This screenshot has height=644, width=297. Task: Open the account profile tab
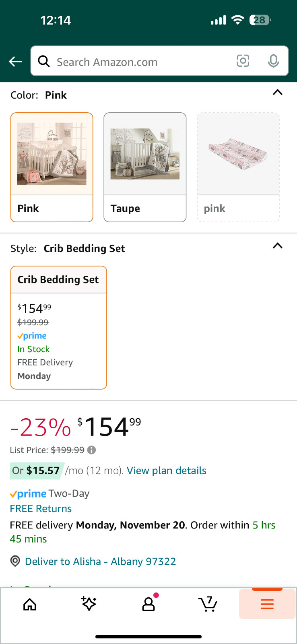pyautogui.click(x=148, y=604)
